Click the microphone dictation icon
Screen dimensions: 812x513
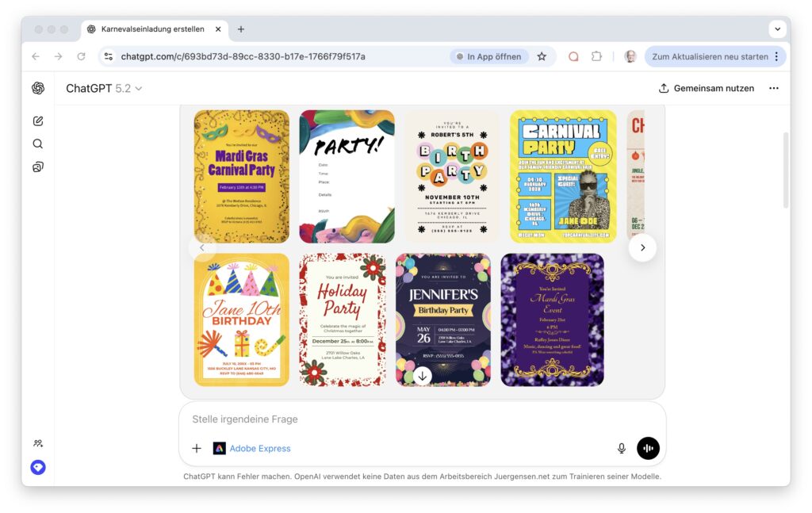[622, 449]
